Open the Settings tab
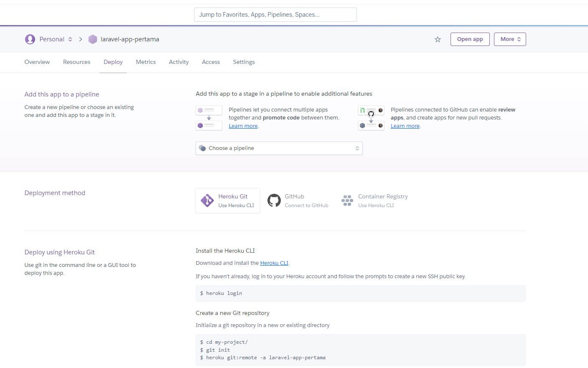 click(x=244, y=62)
